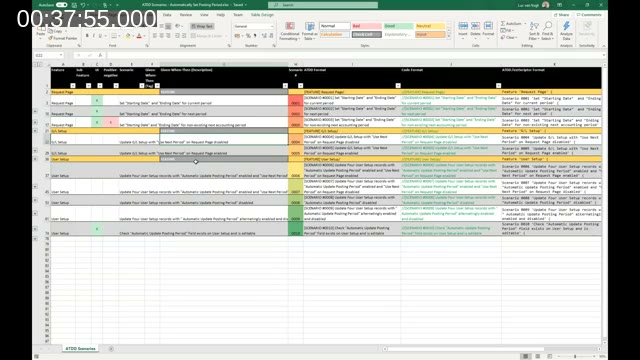This screenshot has width=640, height=360.
Task: Increase decimal places in the Number group
Action: click(264, 36)
